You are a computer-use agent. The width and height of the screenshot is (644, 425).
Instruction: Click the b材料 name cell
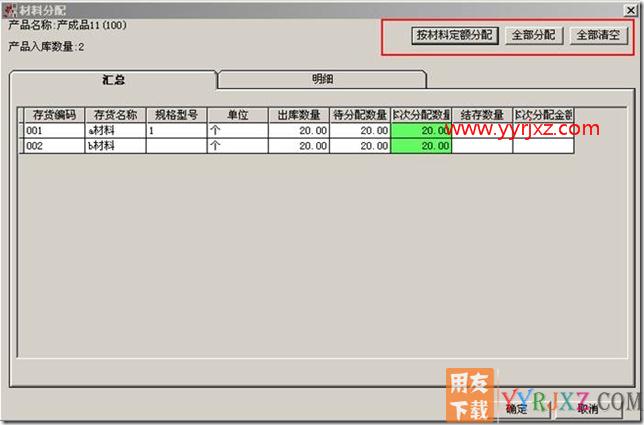click(x=115, y=146)
